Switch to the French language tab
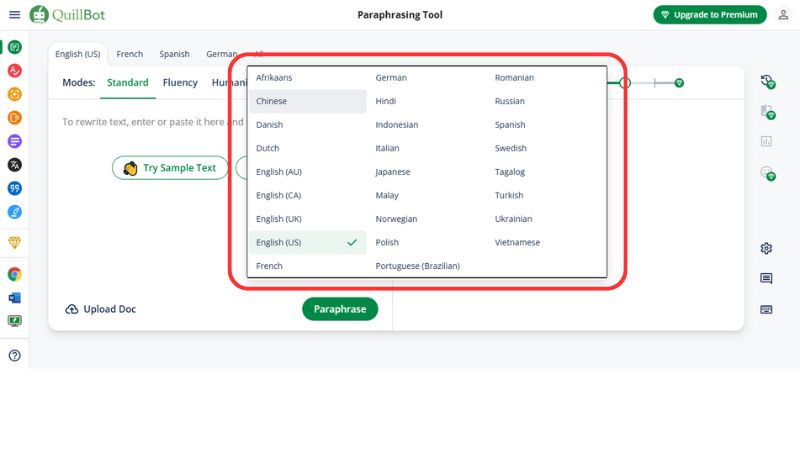The height and width of the screenshot is (450, 800). click(130, 54)
